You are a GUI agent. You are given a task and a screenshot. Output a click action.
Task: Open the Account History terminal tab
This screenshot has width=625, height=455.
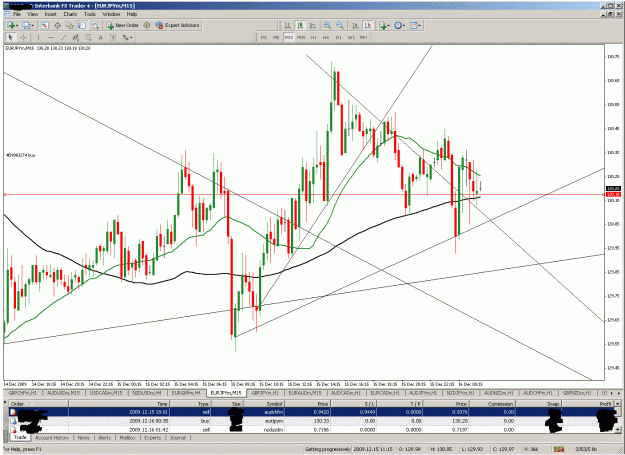[x=52, y=438]
